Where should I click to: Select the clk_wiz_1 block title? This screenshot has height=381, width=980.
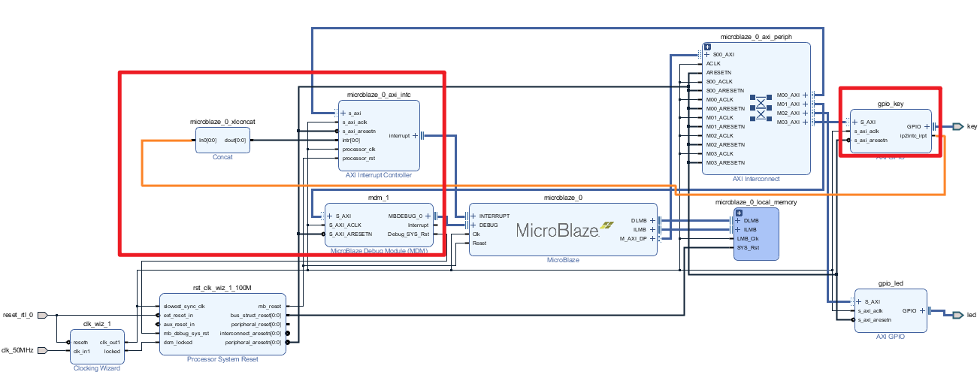pyautogui.click(x=98, y=324)
